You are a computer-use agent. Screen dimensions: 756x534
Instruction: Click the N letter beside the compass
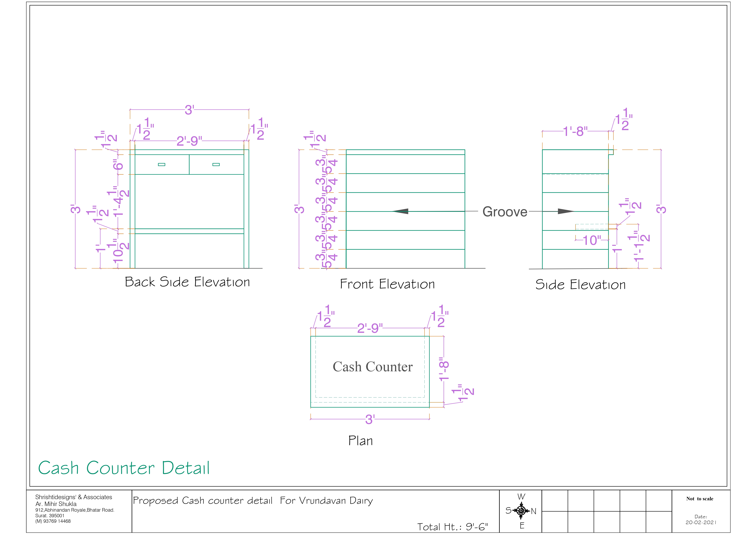click(x=534, y=511)
